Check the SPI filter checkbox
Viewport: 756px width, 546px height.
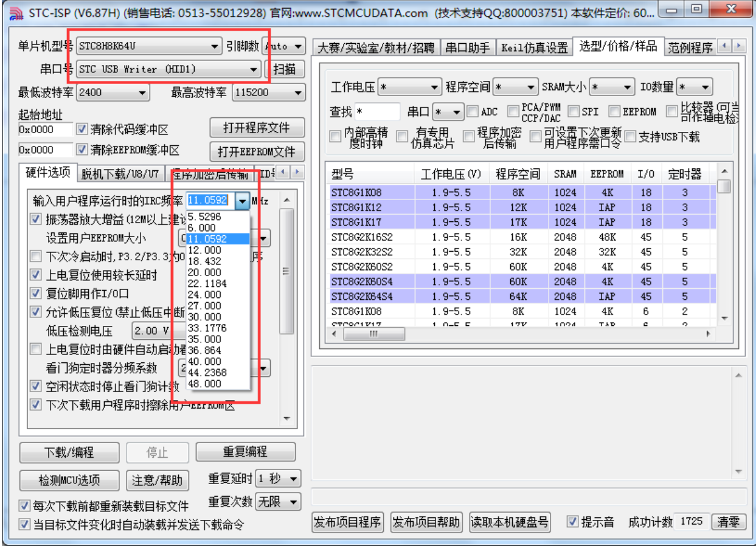click(x=574, y=112)
